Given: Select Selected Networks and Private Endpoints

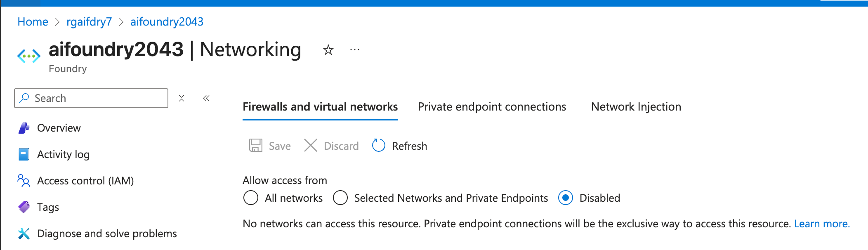Looking at the screenshot, I should point(340,198).
